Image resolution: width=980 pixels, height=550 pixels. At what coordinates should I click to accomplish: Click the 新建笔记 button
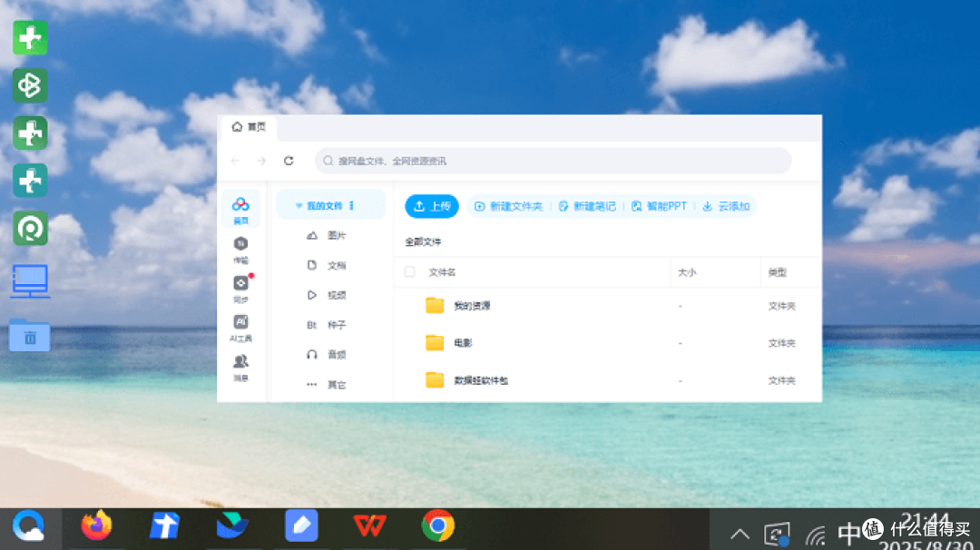pyautogui.click(x=587, y=206)
